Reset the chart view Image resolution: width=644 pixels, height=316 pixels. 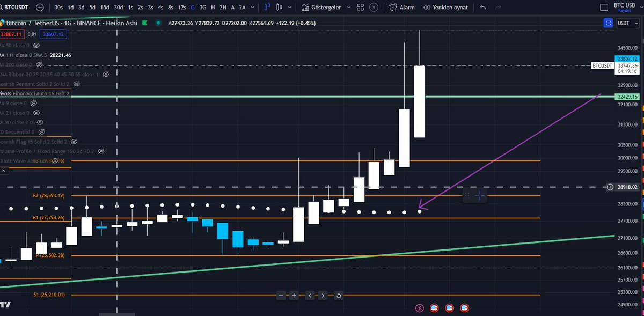339,296
